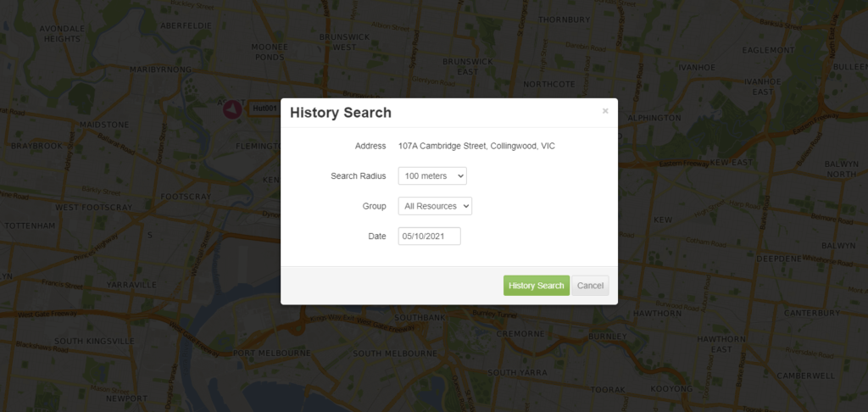Click MARIBYRNONG label on the map

click(x=160, y=70)
